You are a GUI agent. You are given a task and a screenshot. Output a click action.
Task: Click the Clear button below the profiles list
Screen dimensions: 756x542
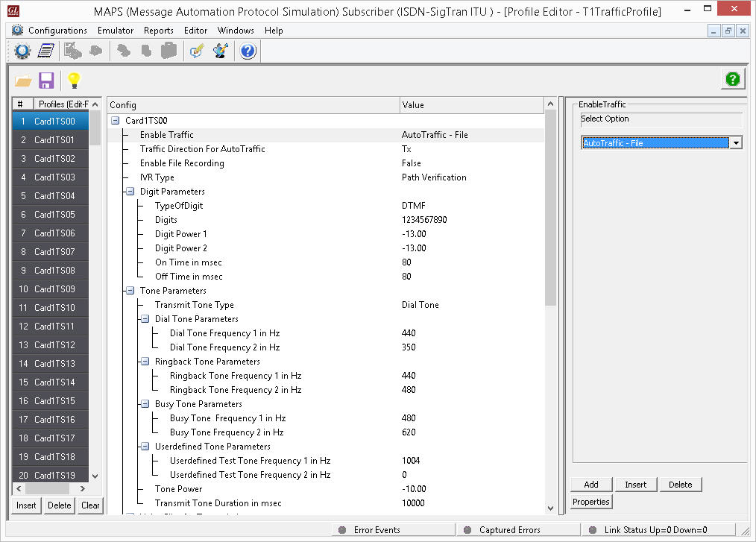coord(90,505)
